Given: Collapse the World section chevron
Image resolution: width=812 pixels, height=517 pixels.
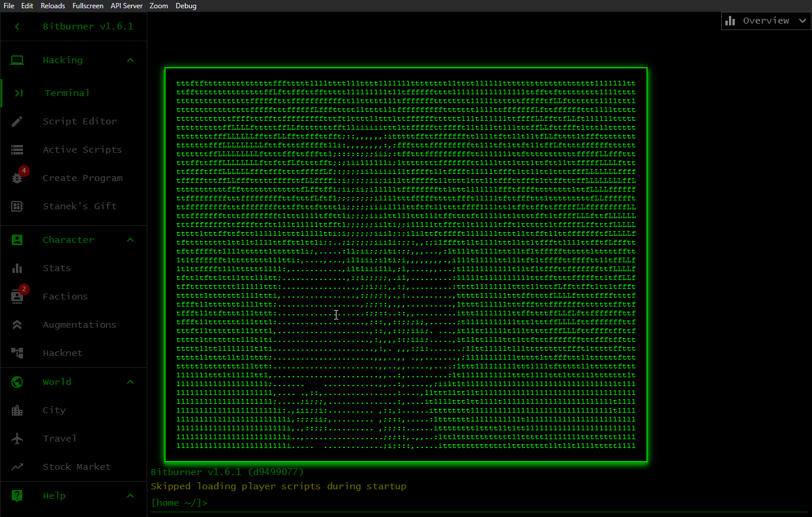Looking at the screenshot, I should [130, 381].
